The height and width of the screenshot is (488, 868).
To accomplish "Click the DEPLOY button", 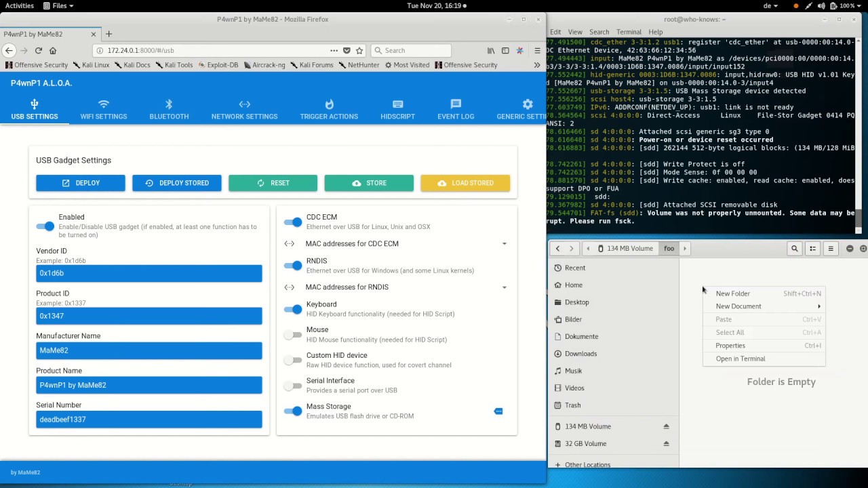I will (81, 183).
